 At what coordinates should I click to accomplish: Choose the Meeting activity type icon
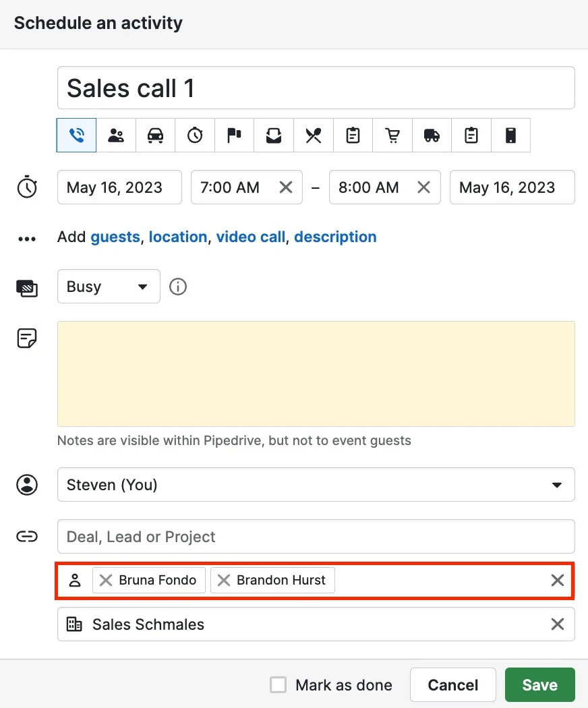point(116,135)
